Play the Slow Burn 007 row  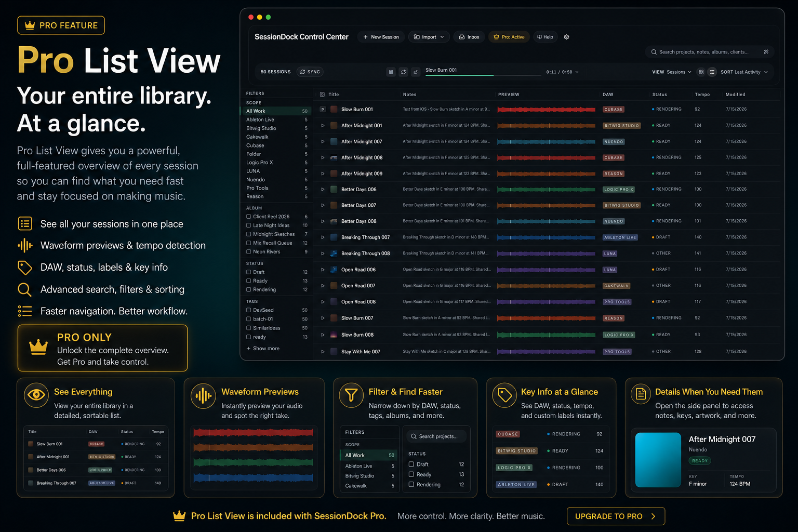[323, 318]
